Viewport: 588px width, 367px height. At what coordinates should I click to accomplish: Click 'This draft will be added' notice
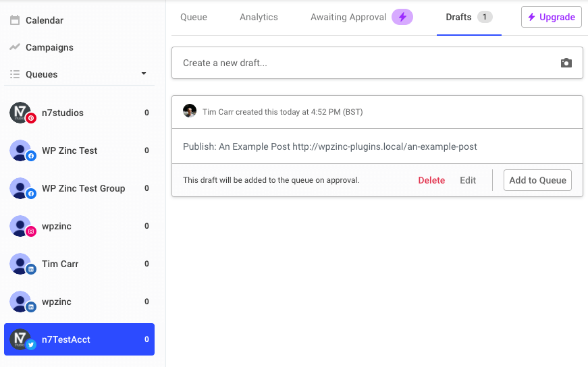(x=271, y=180)
